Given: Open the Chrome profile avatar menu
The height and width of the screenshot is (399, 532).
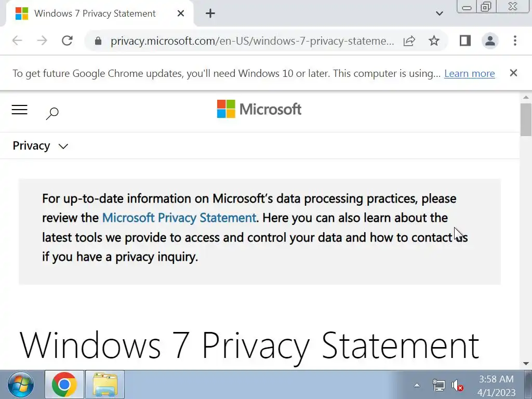Looking at the screenshot, I should point(490,41).
